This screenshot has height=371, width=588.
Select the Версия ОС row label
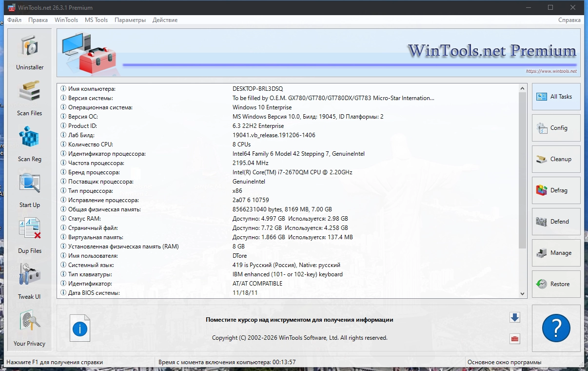click(83, 117)
